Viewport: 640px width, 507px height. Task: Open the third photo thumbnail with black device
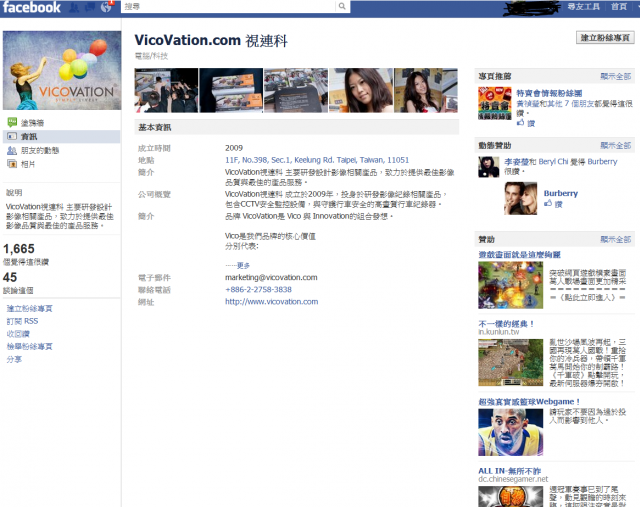pos(296,90)
